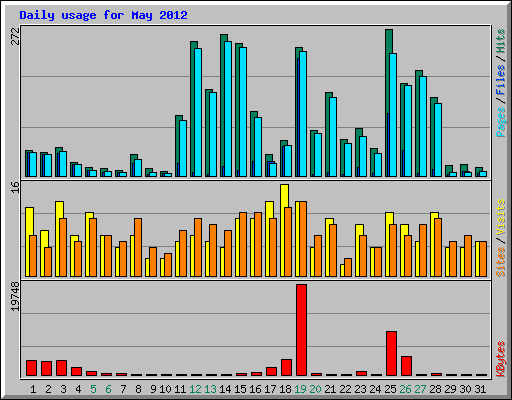The width and height of the screenshot is (512, 400).
Task: Select day 1 on the x-axis
Action: (x=33, y=389)
